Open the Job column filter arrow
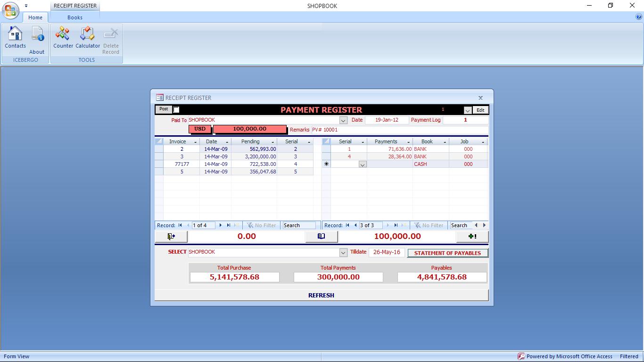 pyautogui.click(x=484, y=142)
